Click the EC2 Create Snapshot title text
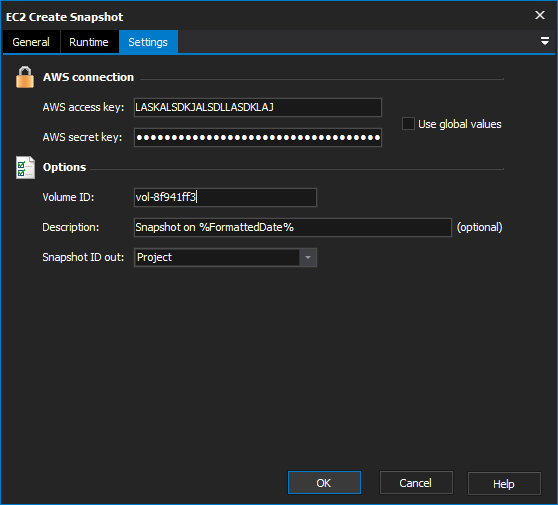558x505 pixels. pyautogui.click(x=64, y=17)
